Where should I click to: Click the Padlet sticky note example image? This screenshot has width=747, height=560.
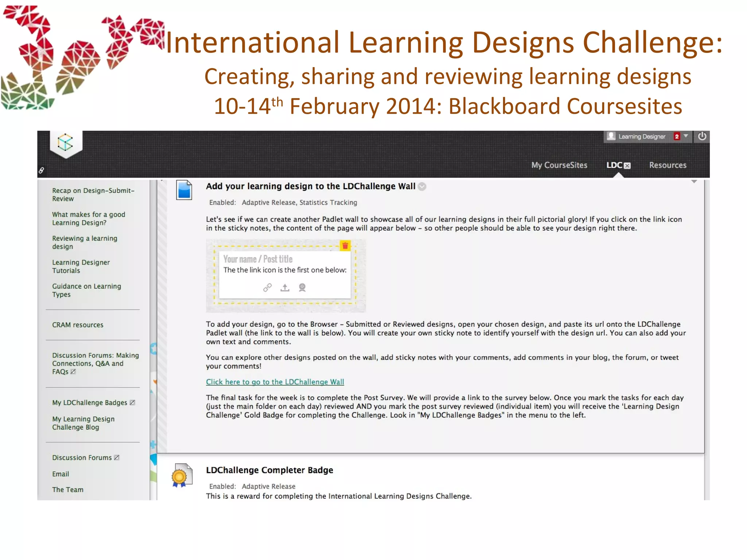point(286,276)
